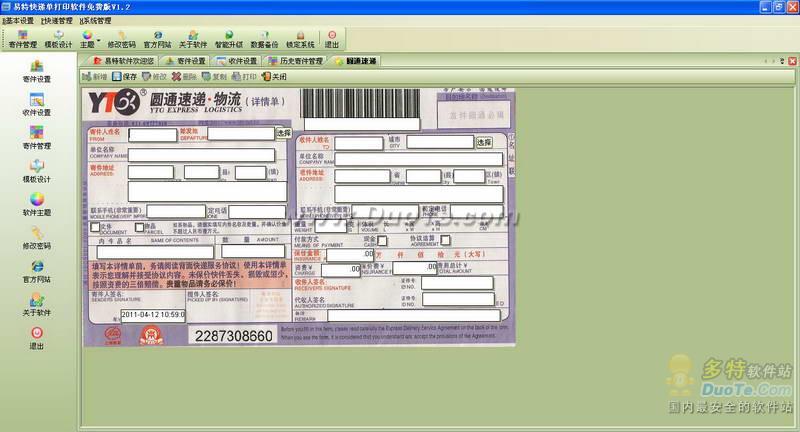Check the 物品 PARCEL checkbox
Image resolution: width=800 pixels, height=432 pixels.
point(139,227)
